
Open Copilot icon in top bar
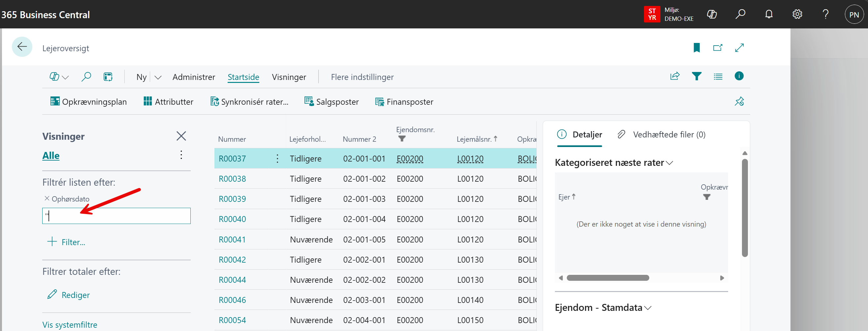[x=712, y=14]
